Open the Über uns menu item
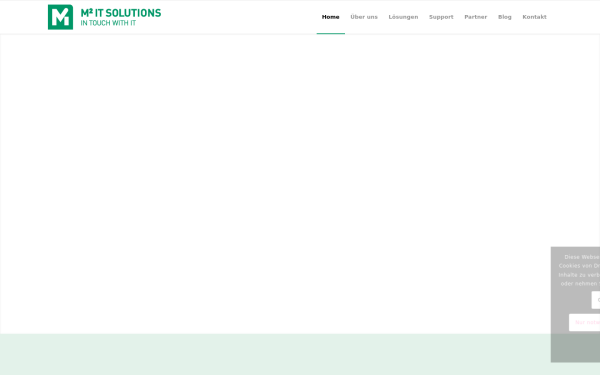Screen dimensions: 600x375 (364, 17)
